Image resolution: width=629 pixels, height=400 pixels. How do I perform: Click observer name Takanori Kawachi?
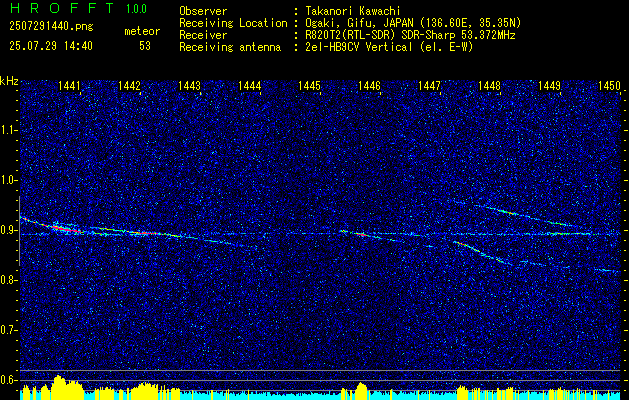click(352, 11)
